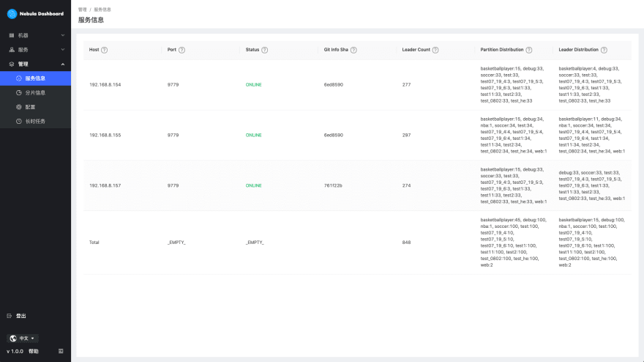Expand the 服务 menu chevron

(x=63, y=50)
